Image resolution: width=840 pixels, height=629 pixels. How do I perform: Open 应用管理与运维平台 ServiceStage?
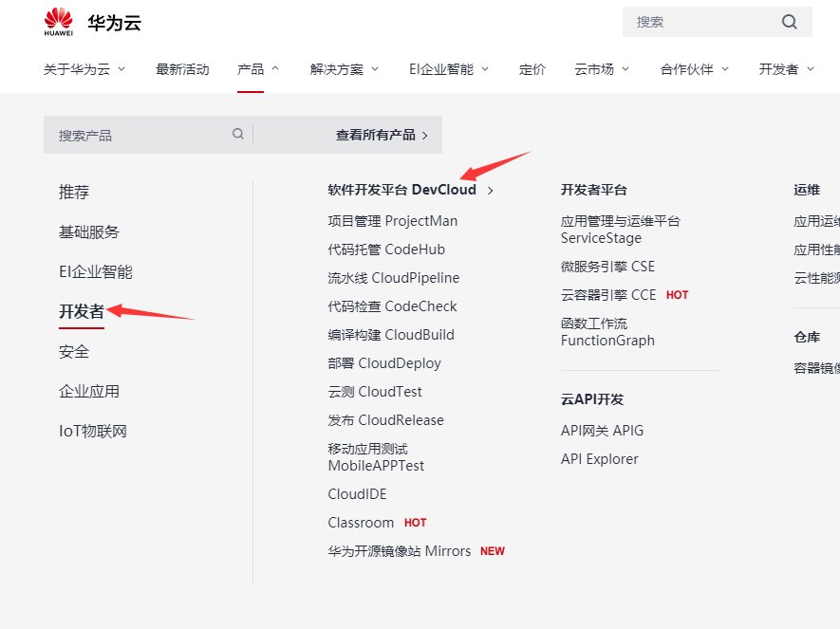(x=621, y=230)
